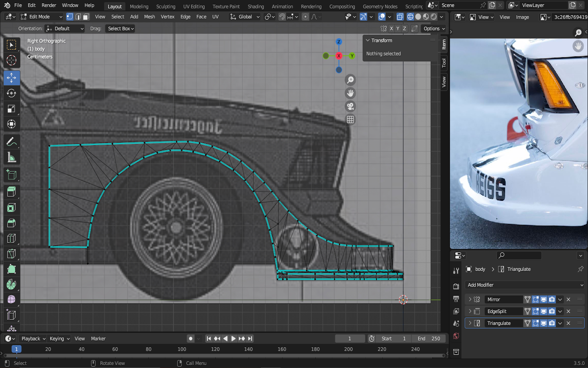
Task: Remove the Triangulate modifier
Action: pyautogui.click(x=568, y=323)
